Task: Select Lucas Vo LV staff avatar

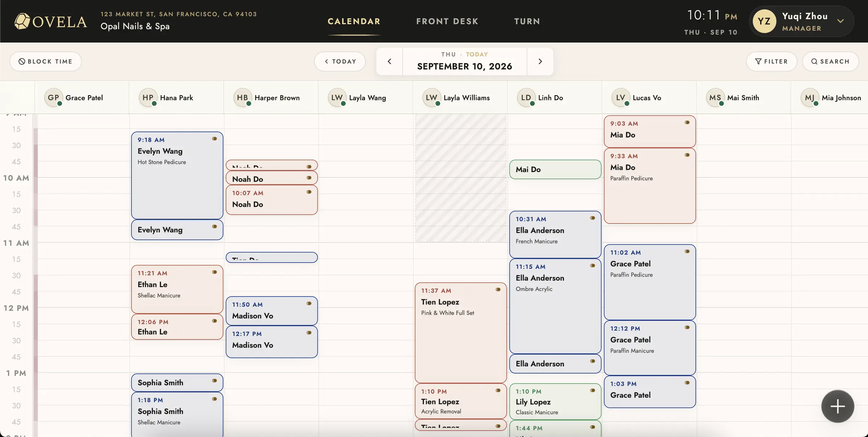Action: (x=621, y=97)
